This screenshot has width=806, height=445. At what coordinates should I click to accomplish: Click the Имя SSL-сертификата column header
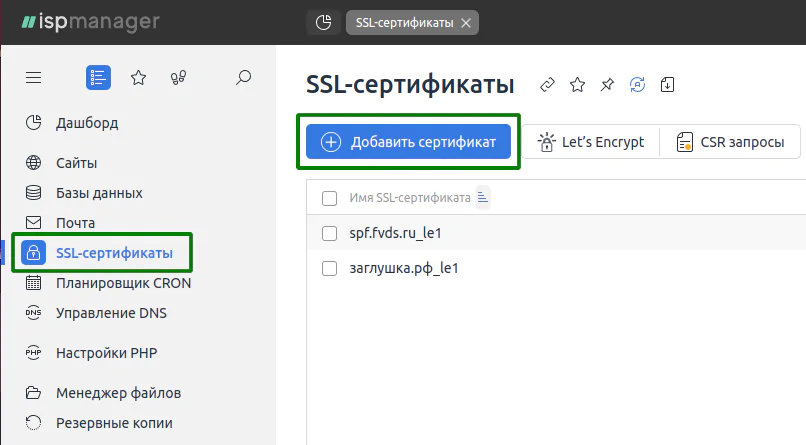(410, 198)
